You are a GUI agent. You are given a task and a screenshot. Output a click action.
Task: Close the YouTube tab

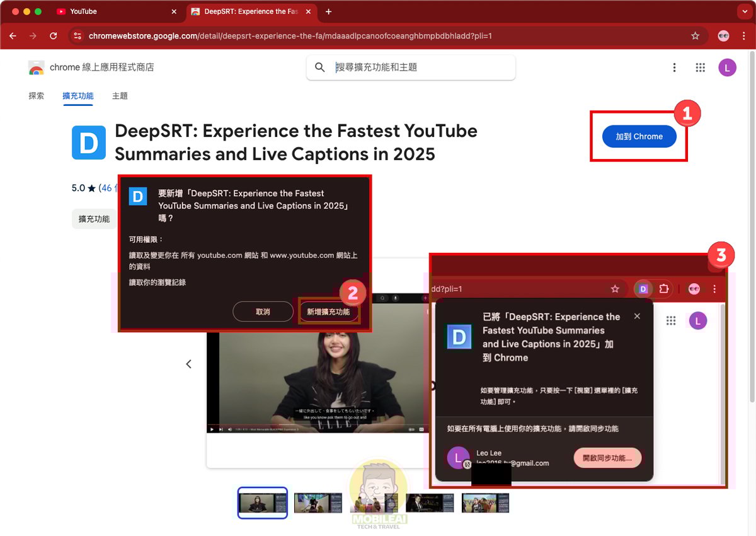(174, 11)
